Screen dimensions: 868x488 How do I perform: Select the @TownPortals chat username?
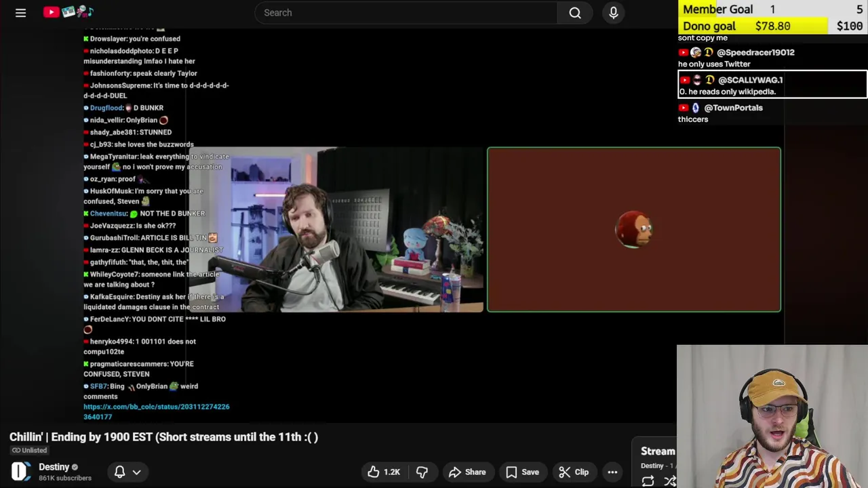pos(733,108)
